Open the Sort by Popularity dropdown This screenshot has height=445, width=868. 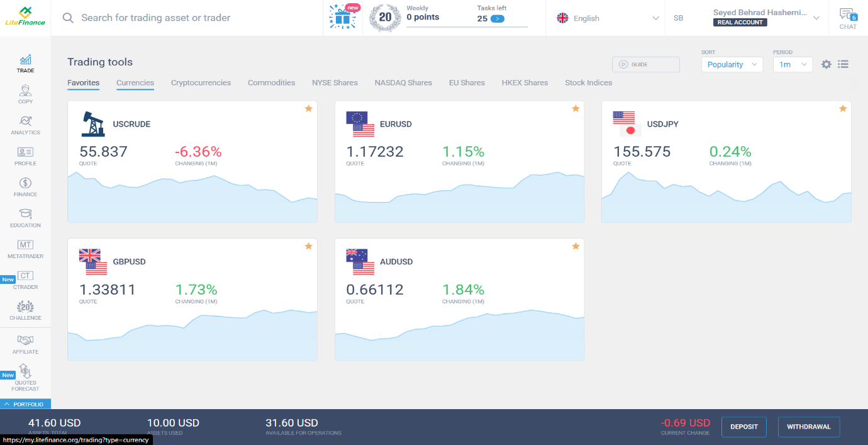pyautogui.click(x=732, y=64)
